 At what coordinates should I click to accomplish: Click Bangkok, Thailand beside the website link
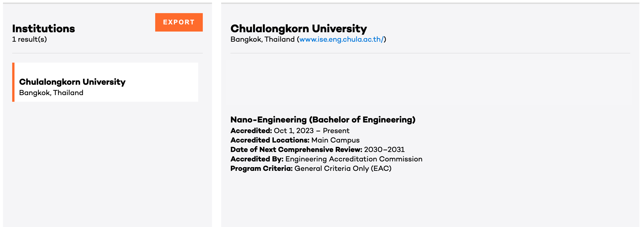tap(262, 39)
